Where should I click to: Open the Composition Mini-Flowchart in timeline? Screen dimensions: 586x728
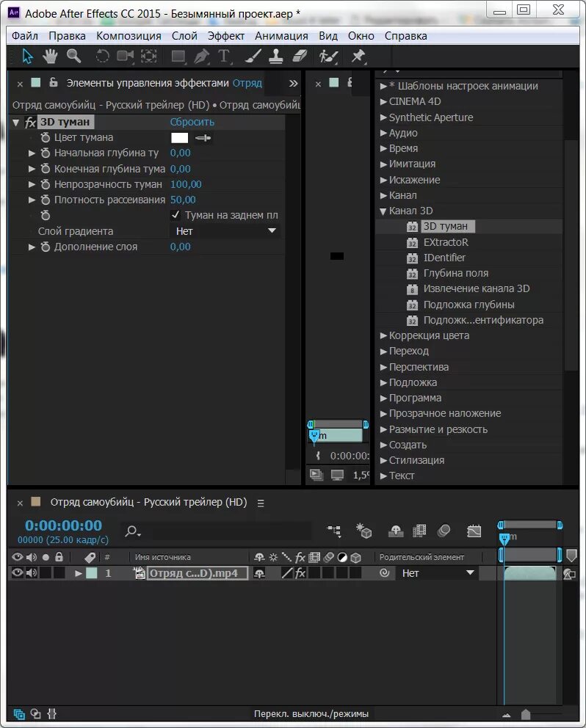point(334,531)
